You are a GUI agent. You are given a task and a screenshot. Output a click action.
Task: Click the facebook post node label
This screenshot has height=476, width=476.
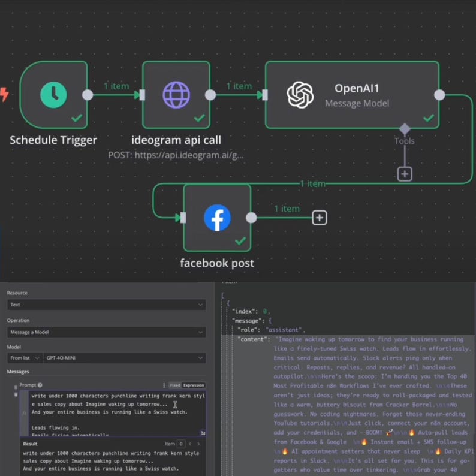coord(217,263)
